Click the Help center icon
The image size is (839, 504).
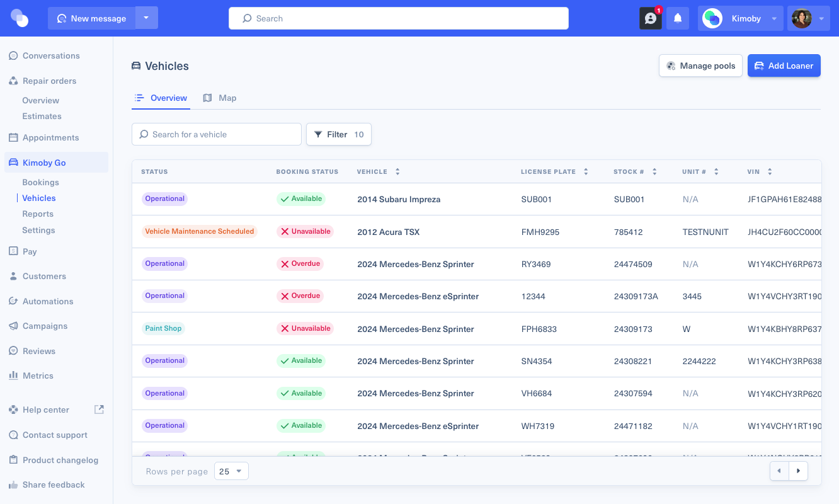pyautogui.click(x=13, y=410)
